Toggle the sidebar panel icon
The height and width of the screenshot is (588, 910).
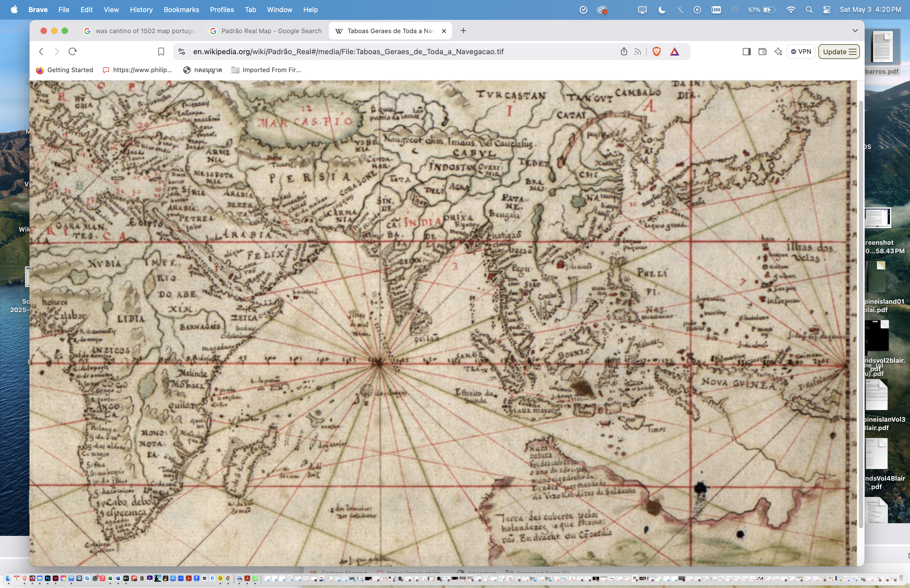(746, 52)
